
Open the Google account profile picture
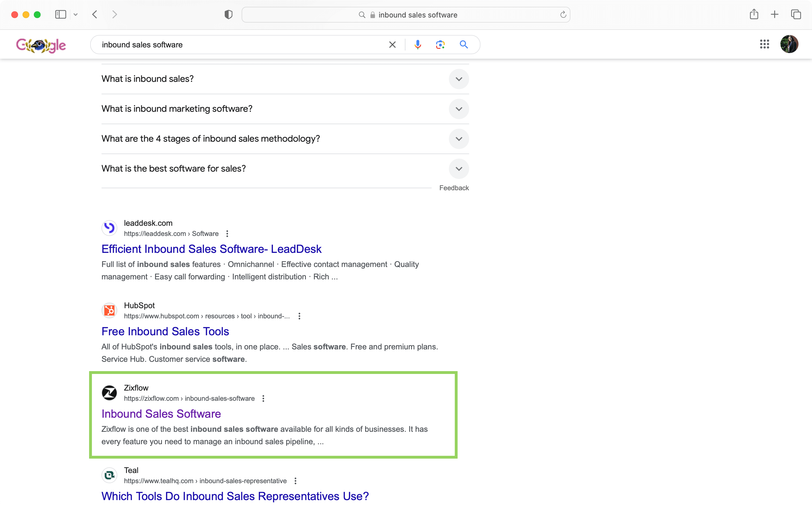(789, 44)
